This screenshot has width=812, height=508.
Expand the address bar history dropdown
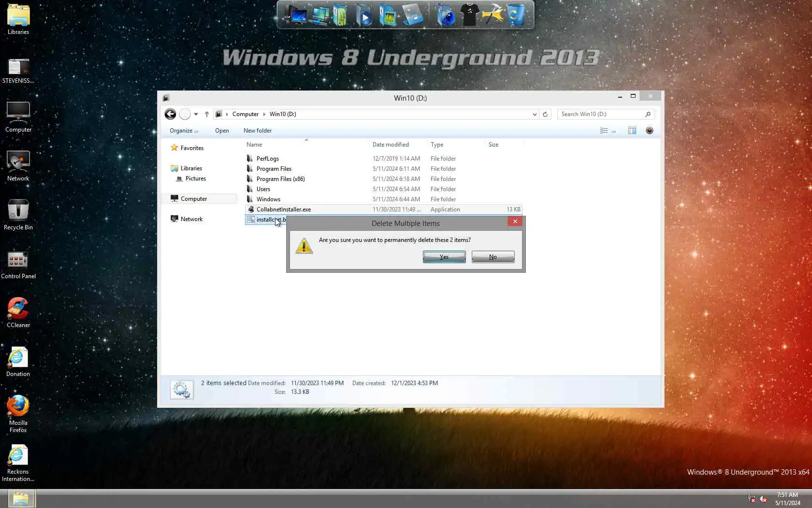[x=535, y=114]
